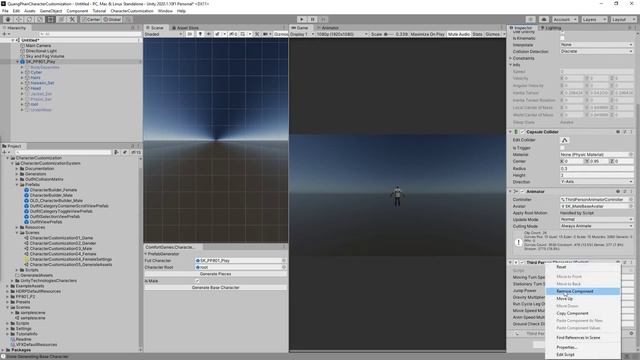The width and height of the screenshot is (640, 360).
Task: Toggle scene audio icon
Action: [x=208, y=34]
